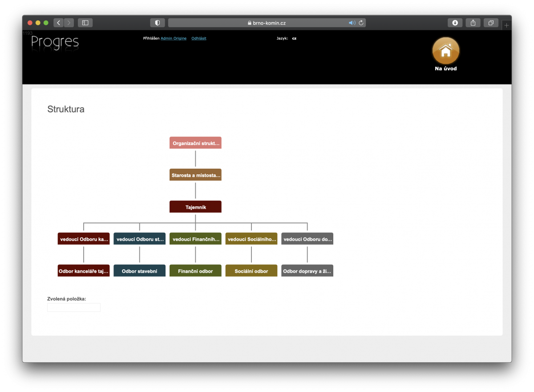Click the Safari back arrow
The height and width of the screenshot is (392, 534).
click(x=59, y=23)
